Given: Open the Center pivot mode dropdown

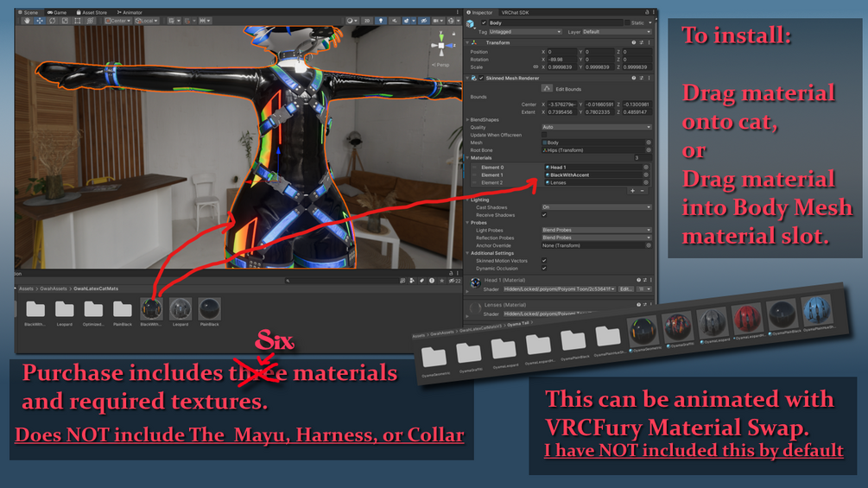Looking at the screenshot, I should coord(118,21).
